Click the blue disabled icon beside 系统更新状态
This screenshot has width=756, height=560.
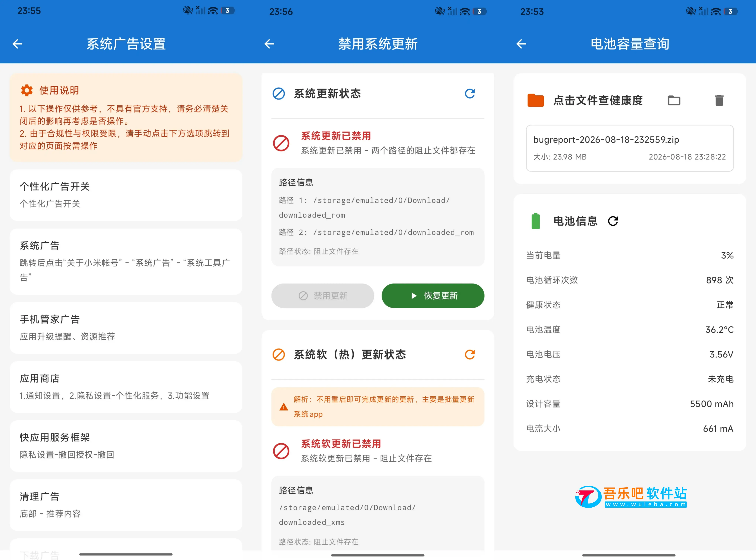pos(279,94)
